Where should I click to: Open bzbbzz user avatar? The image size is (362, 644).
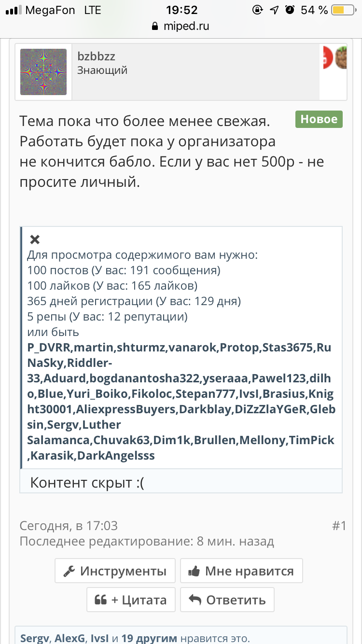coord(43,71)
